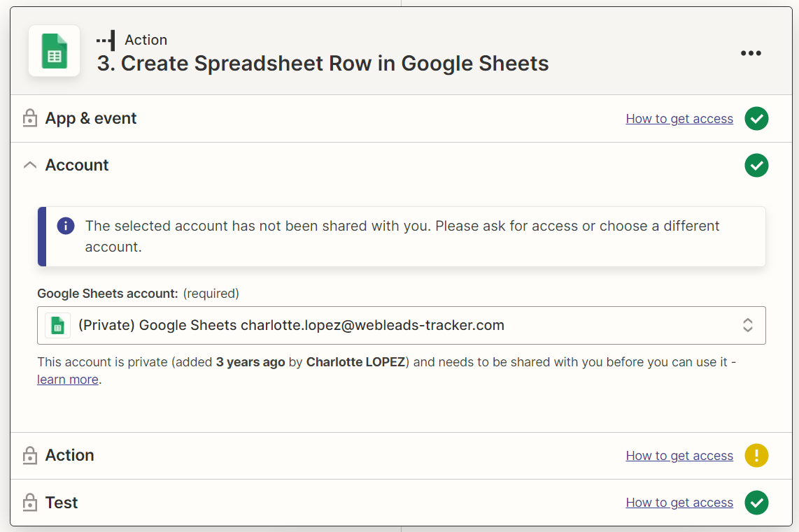Click the small 'Action' label above the step title
Image resolution: width=799 pixels, height=532 pixels.
146,40
